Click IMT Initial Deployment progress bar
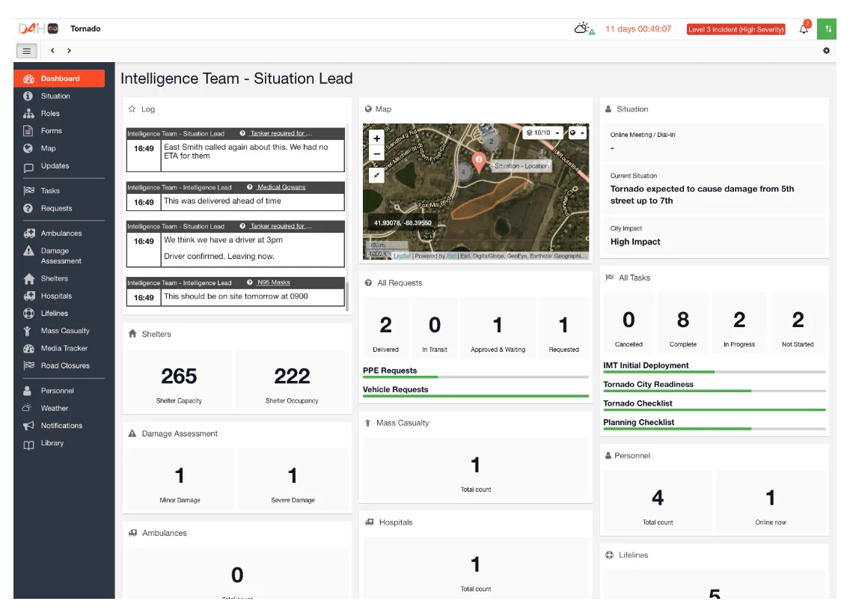 (x=715, y=372)
